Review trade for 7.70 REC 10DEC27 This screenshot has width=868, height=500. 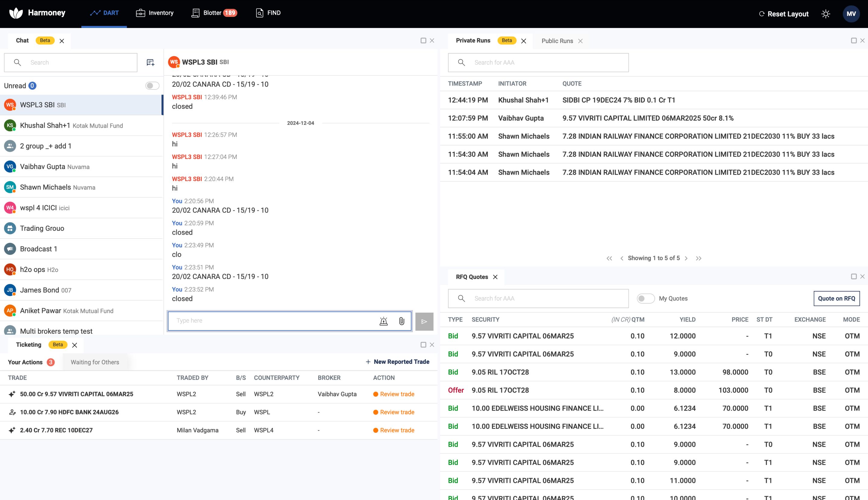click(x=394, y=430)
